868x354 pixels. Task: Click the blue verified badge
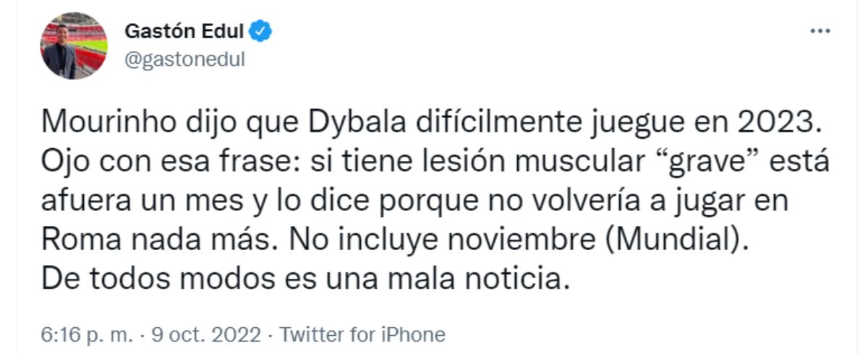(261, 32)
